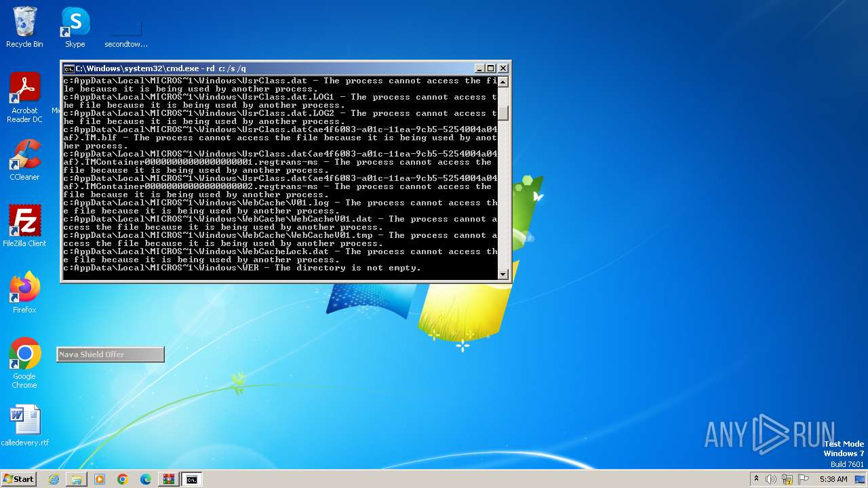The height and width of the screenshot is (488, 868).
Task: Click the WebCacheLock.dat error line
Action: pos(280,256)
